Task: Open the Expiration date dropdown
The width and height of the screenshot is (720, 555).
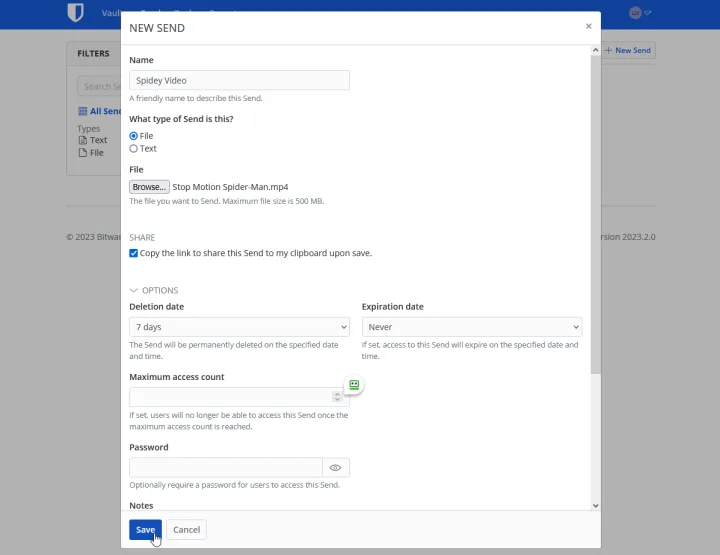Action: (x=471, y=327)
